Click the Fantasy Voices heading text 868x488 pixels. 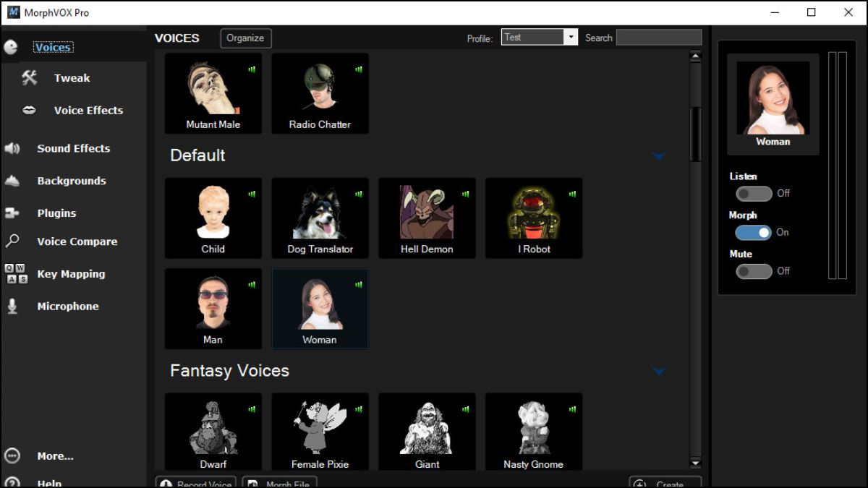229,371
